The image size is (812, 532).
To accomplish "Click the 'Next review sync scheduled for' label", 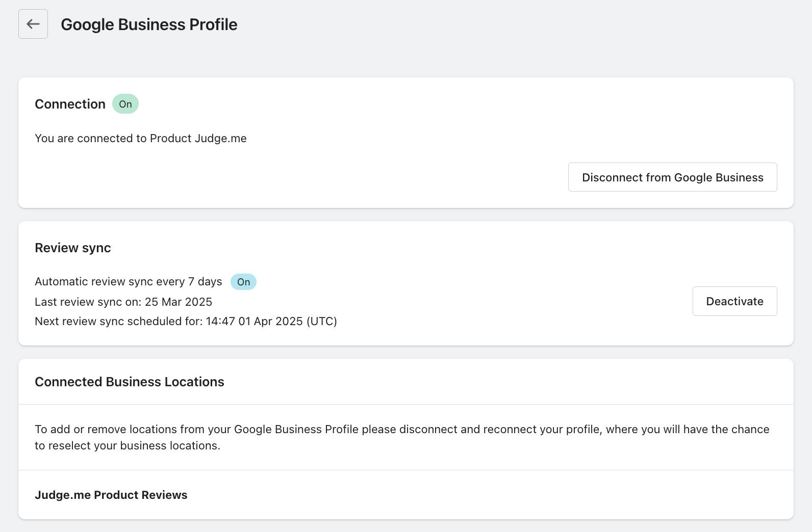I will click(118, 322).
